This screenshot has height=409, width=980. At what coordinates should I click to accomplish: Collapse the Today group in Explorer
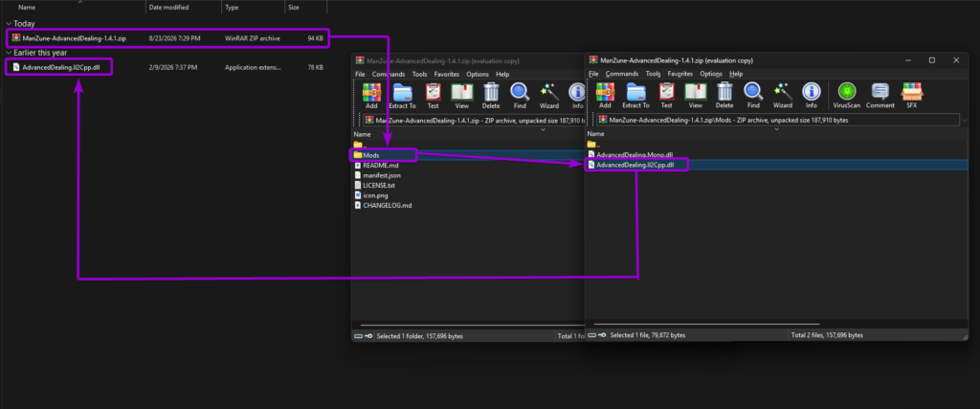coord(8,23)
